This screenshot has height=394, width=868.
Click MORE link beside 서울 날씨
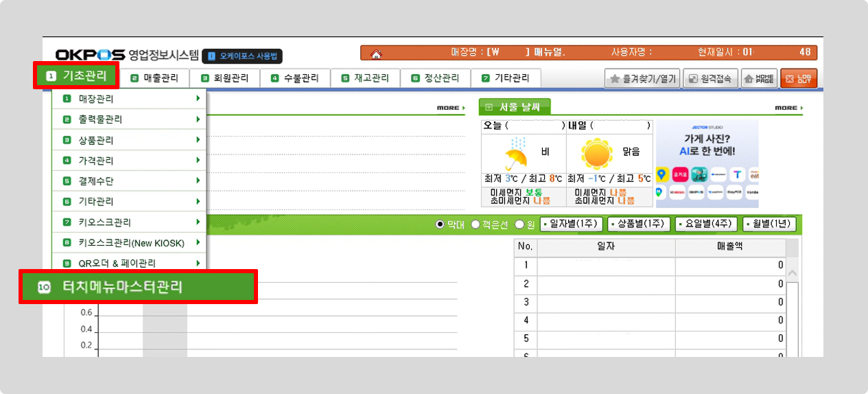click(x=788, y=108)
